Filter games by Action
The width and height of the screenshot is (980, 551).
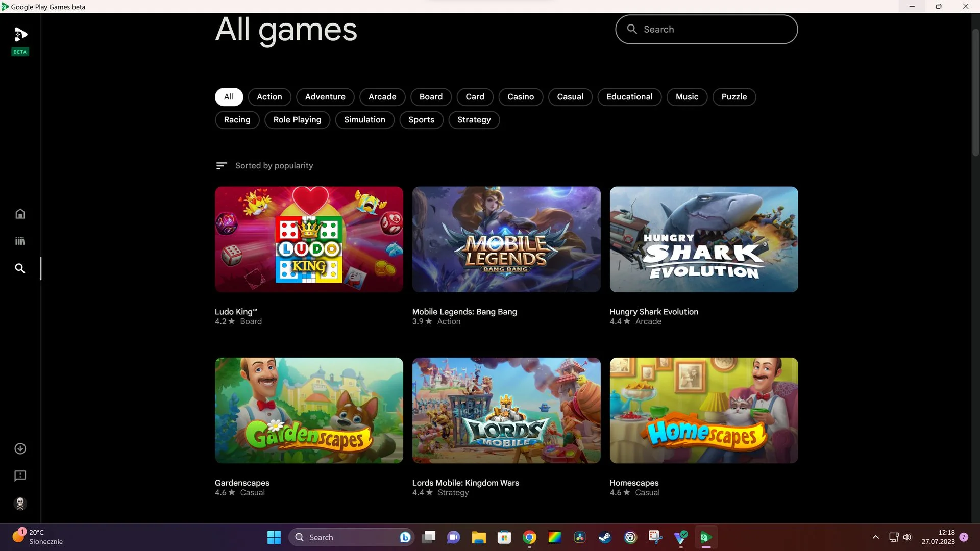[x=269, y=97]
